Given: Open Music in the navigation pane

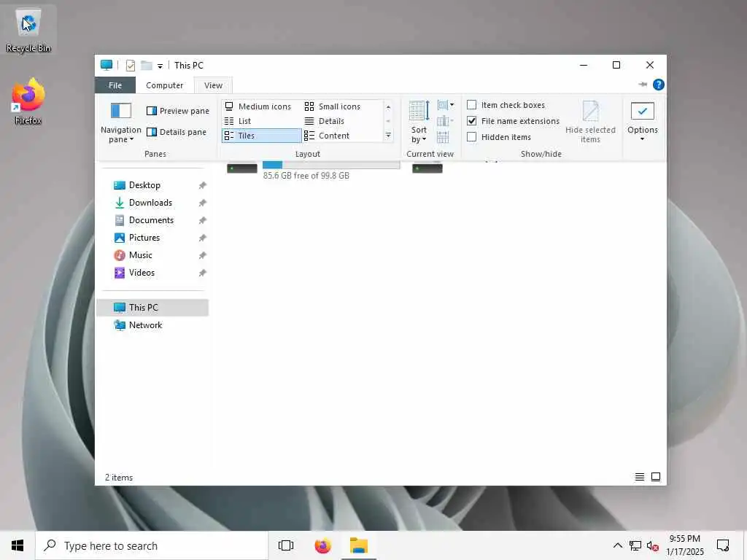Looking at the screenshot, I should click(x=140, y=255).
